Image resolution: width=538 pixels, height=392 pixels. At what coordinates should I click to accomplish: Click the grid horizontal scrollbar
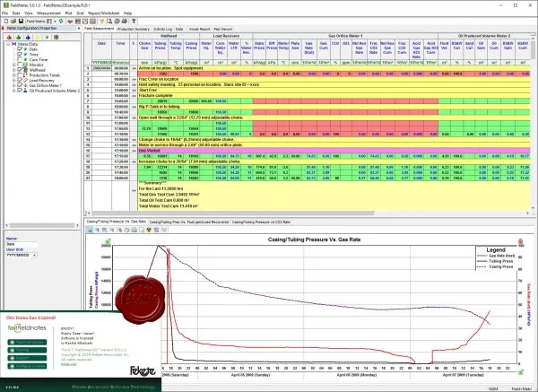tap(308, 213)
